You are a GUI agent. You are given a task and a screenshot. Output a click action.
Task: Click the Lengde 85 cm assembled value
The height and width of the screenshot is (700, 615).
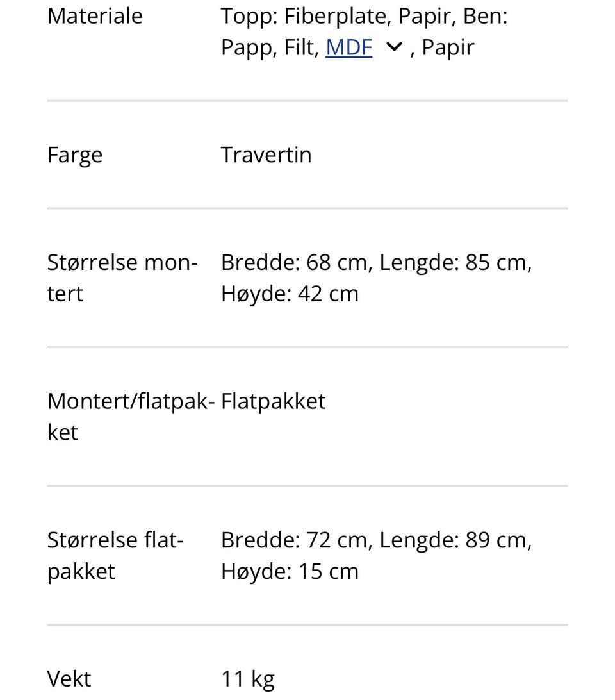pyautogui.click(x=454, y=262)
